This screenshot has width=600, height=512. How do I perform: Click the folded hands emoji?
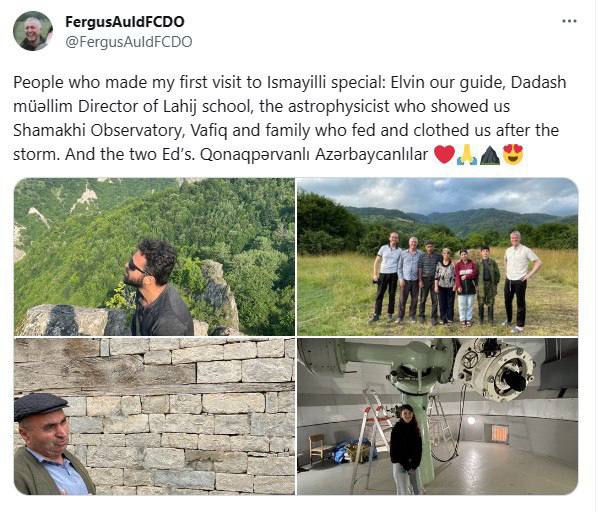click(467, 155)
